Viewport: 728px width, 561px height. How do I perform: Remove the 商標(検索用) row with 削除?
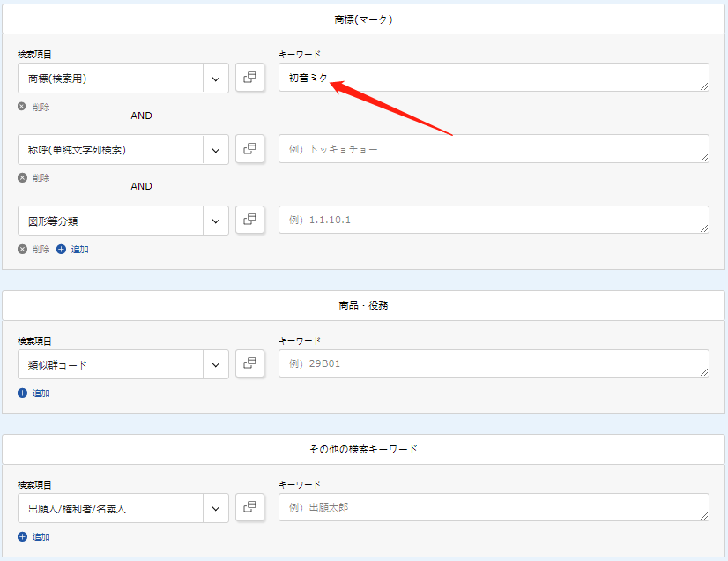pos(34,107)
